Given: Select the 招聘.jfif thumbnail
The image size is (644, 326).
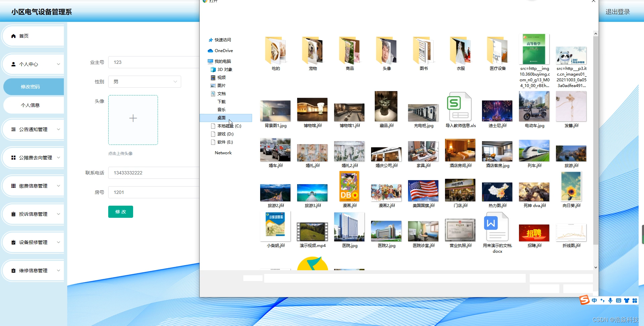Looking at the screenshot, I should tap(534, 233).
